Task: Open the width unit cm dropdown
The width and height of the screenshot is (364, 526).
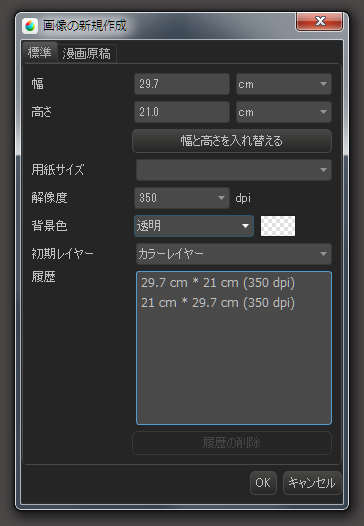Action: point(284,84)
